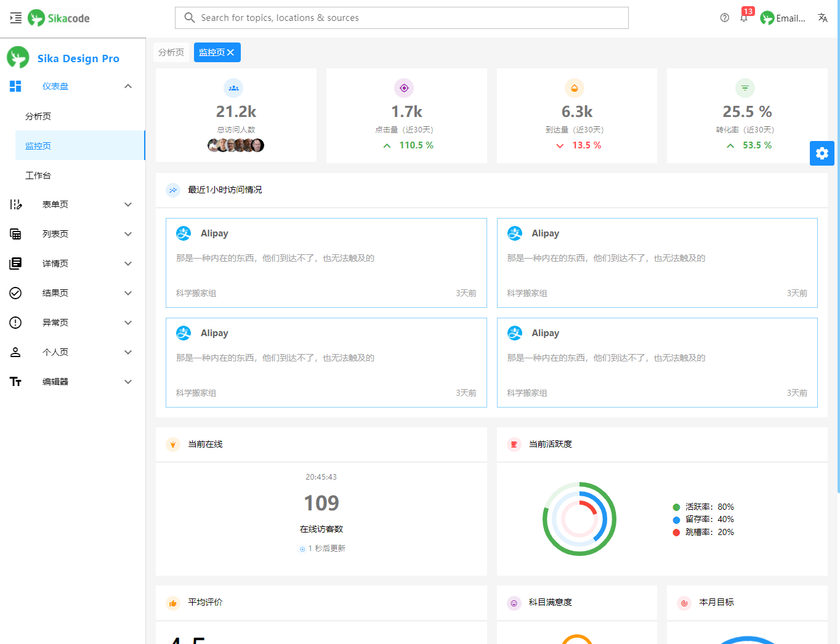The image size is (840, 644).
Task: Click the Sikacode logo in header
Action: [59, 18]
